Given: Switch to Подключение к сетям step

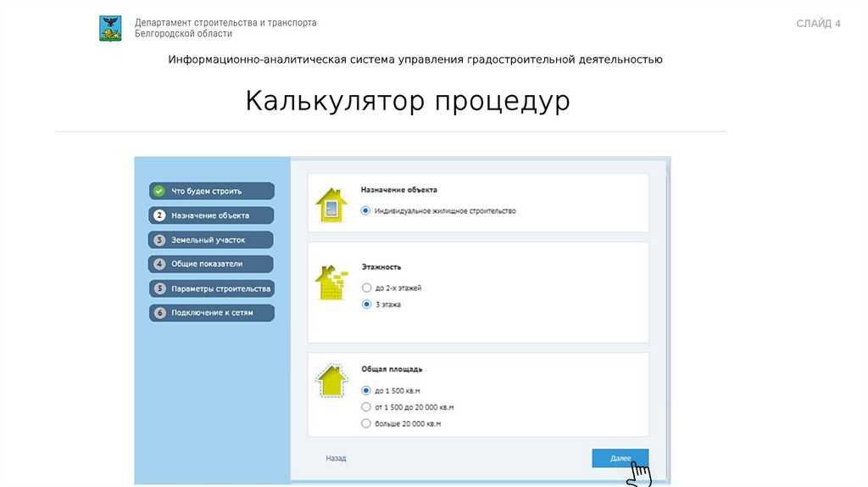Looking at the screenshot, I should 212,313.
